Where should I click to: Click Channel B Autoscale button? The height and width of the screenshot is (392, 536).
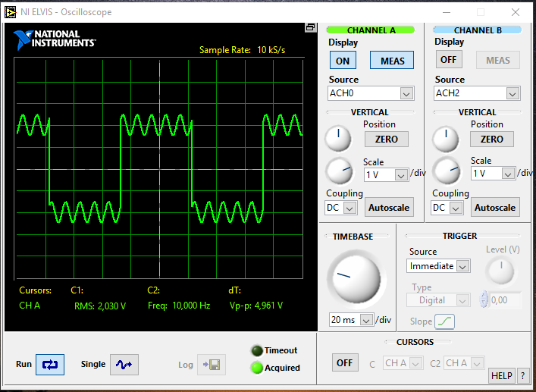click(x=495, y=208)
